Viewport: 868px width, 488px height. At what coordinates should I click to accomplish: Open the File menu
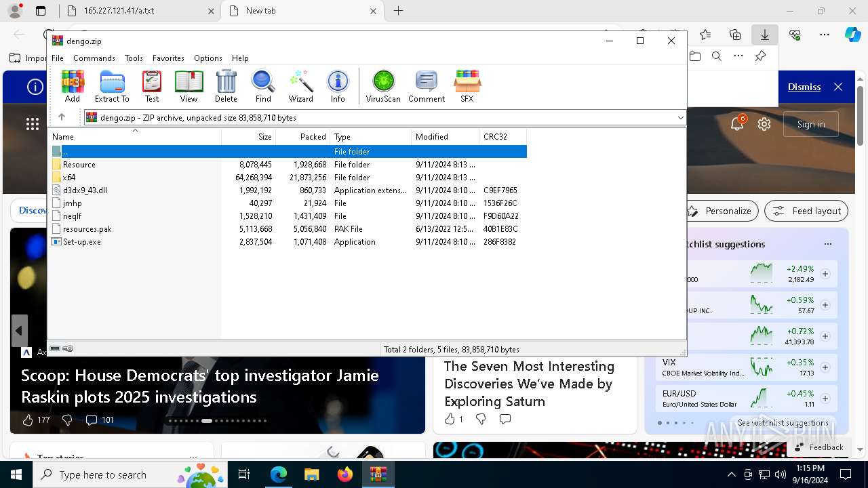pos(58,58)
